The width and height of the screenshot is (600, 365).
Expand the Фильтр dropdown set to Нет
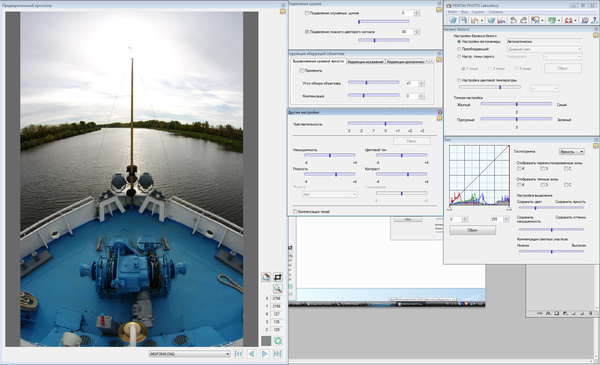[x=329, y=194]
